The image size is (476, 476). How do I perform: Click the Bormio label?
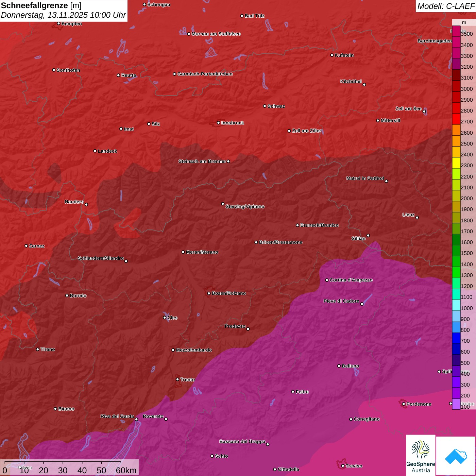(78, 295)
